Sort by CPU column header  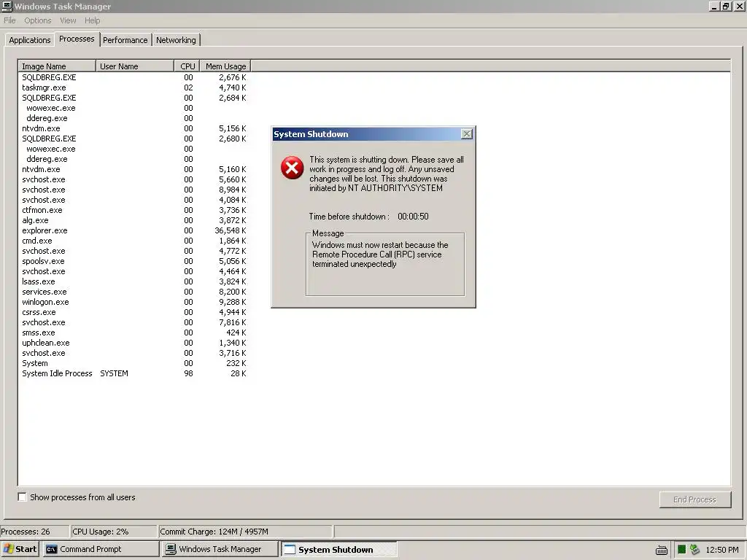[x=187, y=66]
